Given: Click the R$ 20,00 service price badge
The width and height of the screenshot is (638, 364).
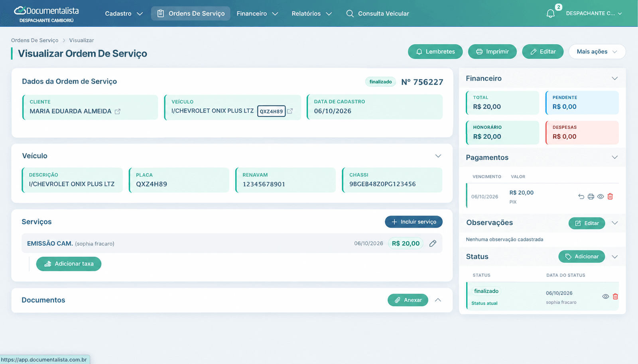Looking at the screenshot, I should 406,243.
